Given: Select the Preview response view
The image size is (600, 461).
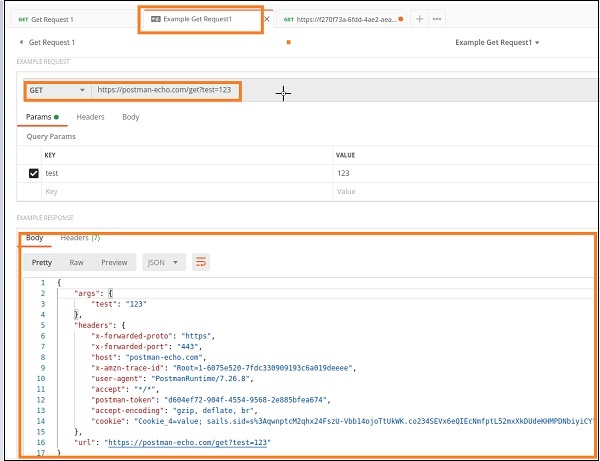Looking at the screenshot, I should (x=114, y=262).
